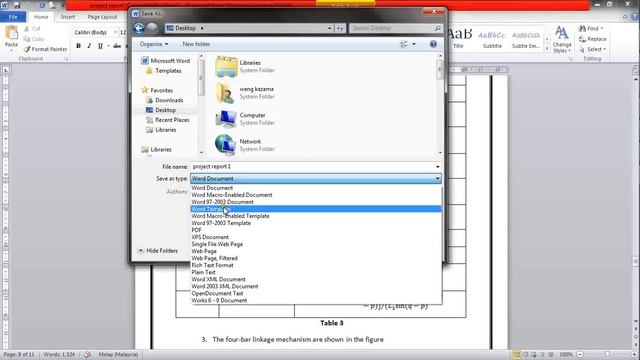Click the proofing errors icon in status bar

(87, 354)
